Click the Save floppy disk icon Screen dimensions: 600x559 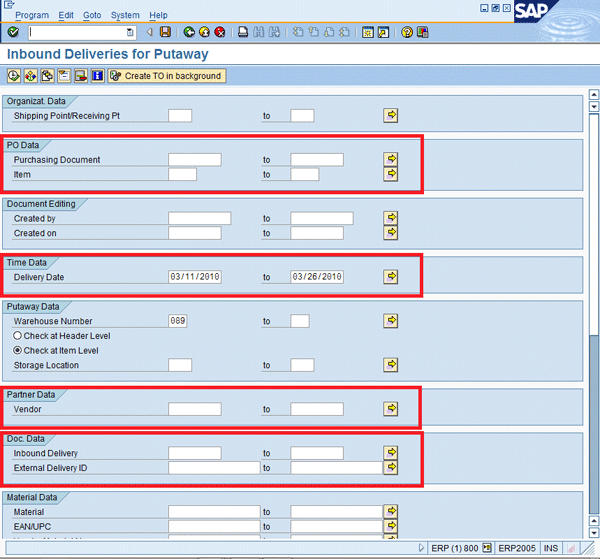[x=165, y=32]
